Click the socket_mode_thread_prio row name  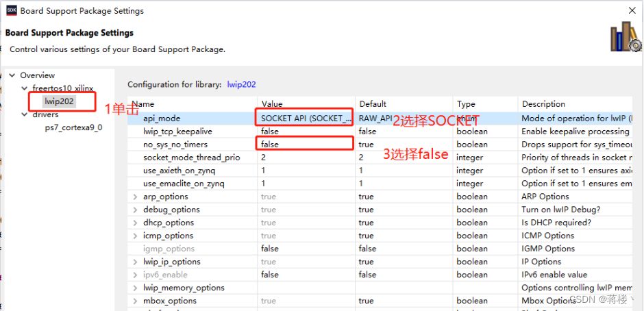click(191, 158)
